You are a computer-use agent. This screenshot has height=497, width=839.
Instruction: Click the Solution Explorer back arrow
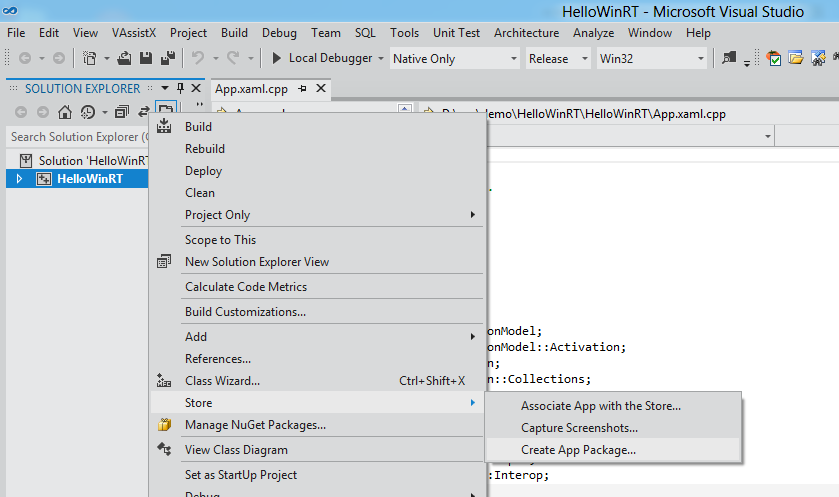coord(21,112)
